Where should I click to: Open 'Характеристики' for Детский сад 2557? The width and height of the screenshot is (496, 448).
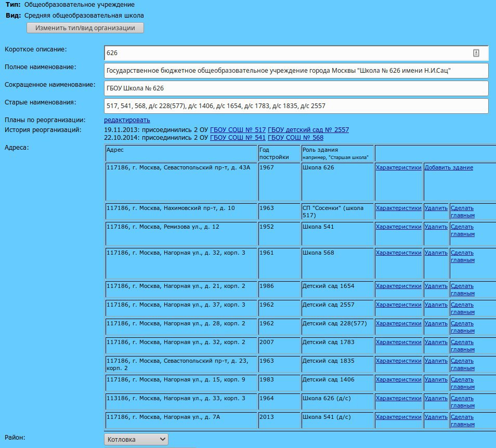point(399,305)
